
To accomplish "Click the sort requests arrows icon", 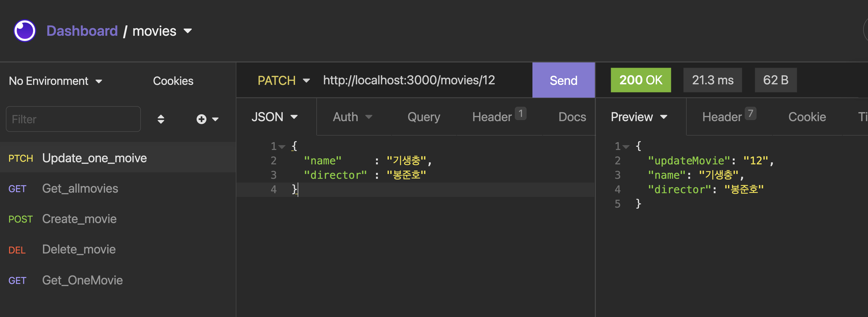I will [x=161, y=119].
